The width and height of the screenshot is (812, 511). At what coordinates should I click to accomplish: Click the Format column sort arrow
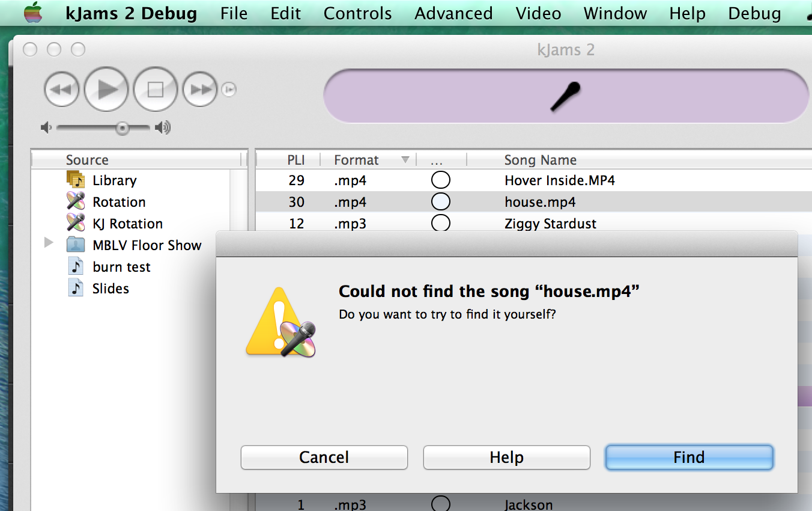[405, 160]
